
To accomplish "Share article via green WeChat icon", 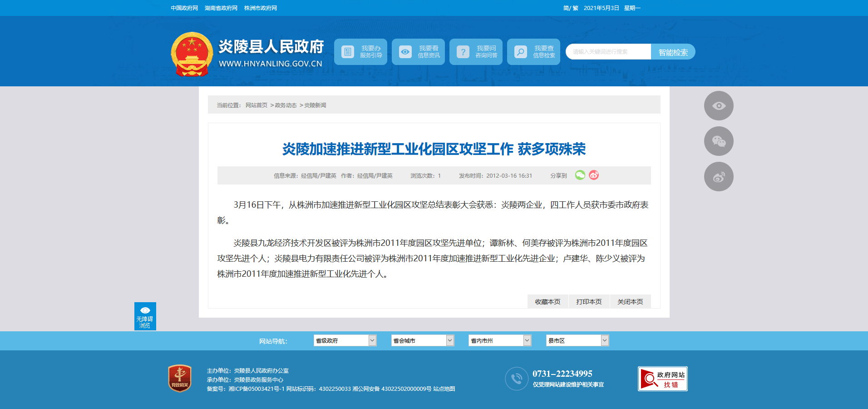I will pos(580,175).
